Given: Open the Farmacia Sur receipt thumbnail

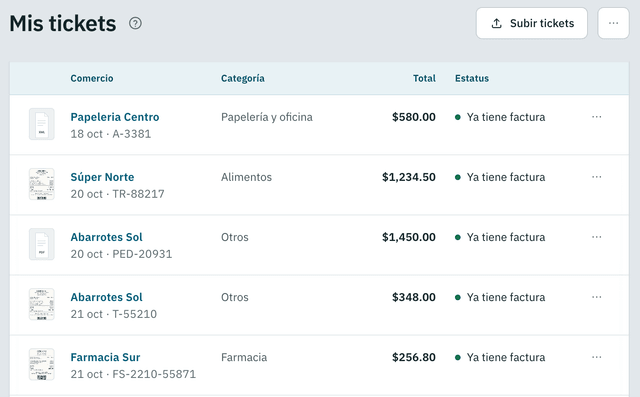Looking at the screenshot, I should point(42,364).
